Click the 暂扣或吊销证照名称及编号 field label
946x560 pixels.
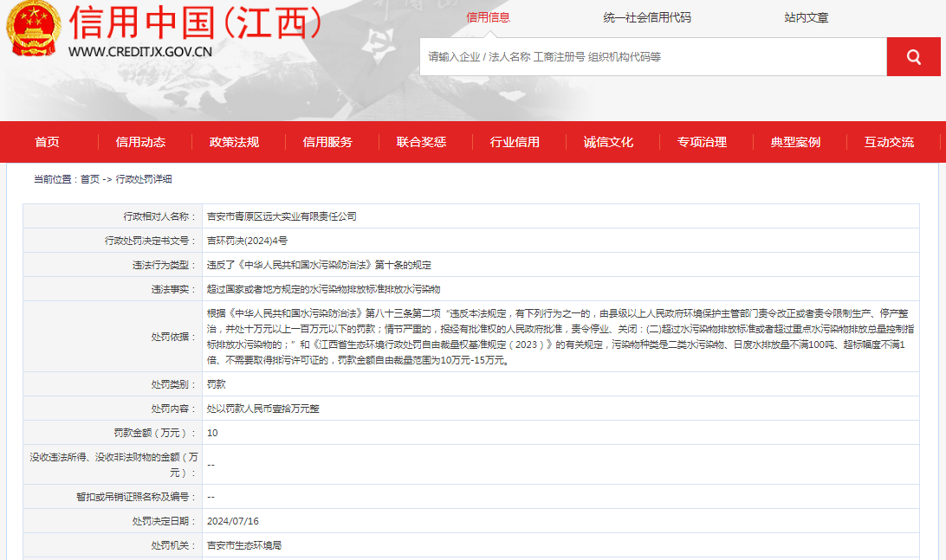click(x=136, y=497)
